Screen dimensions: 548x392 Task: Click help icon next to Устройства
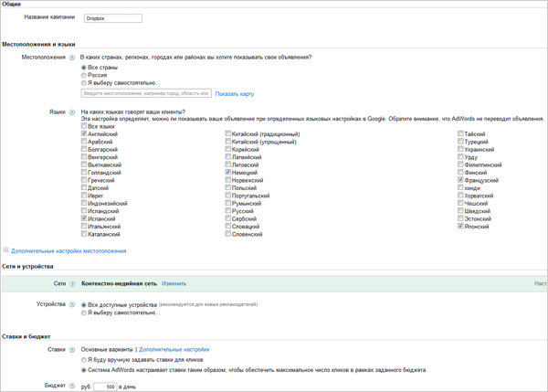click(x=72, y=304)
